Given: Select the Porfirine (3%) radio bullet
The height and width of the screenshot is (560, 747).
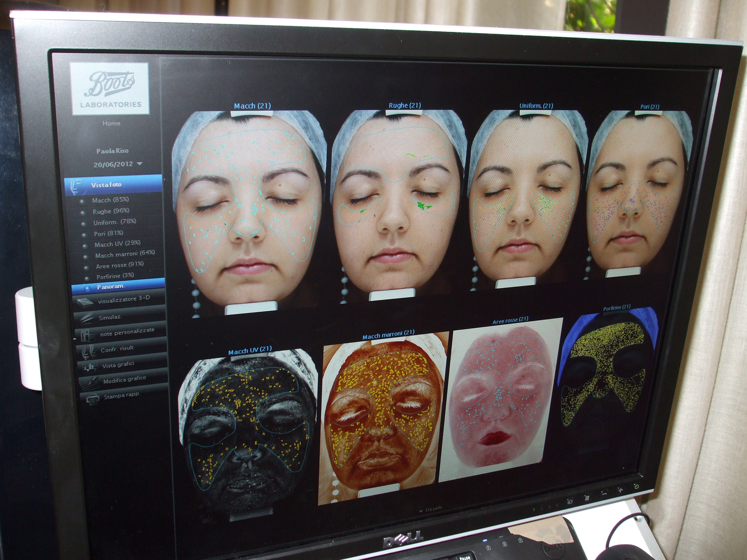Looking at the screenshot, I should 87,278.
